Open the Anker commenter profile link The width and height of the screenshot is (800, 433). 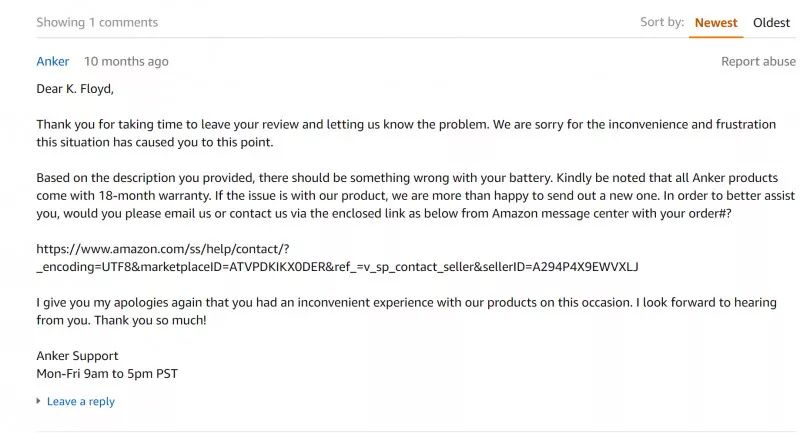click(x=53, y=62)
